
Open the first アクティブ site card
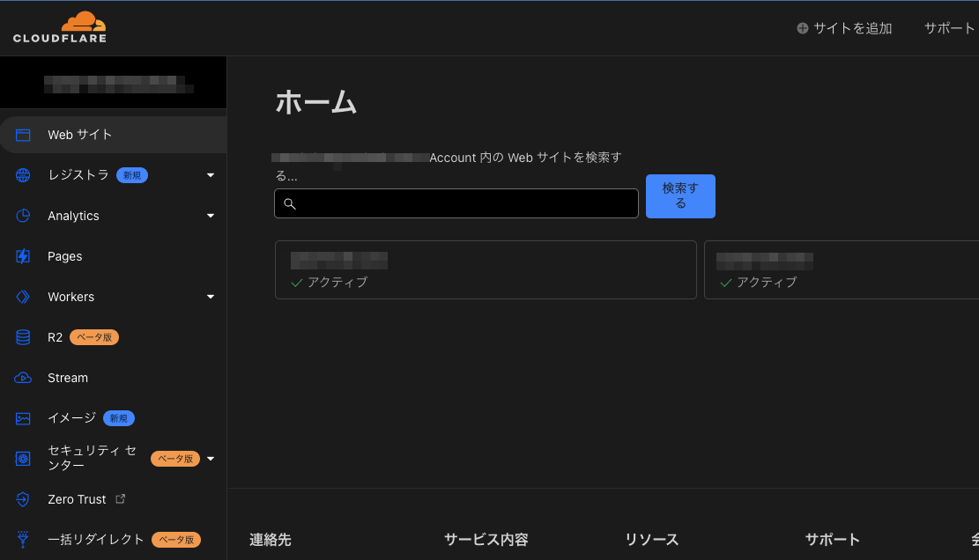[486, 270]
